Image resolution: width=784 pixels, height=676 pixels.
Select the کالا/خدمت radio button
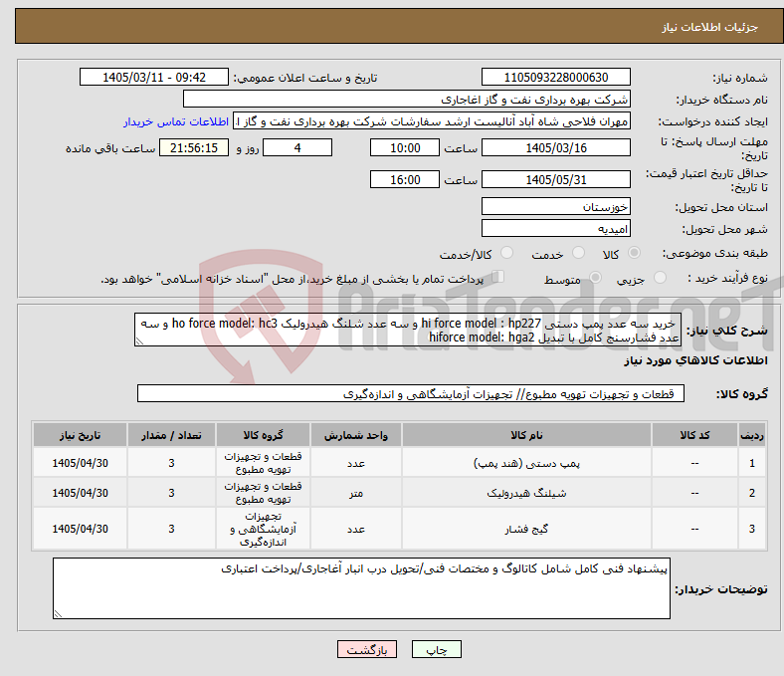coord(507,253)
